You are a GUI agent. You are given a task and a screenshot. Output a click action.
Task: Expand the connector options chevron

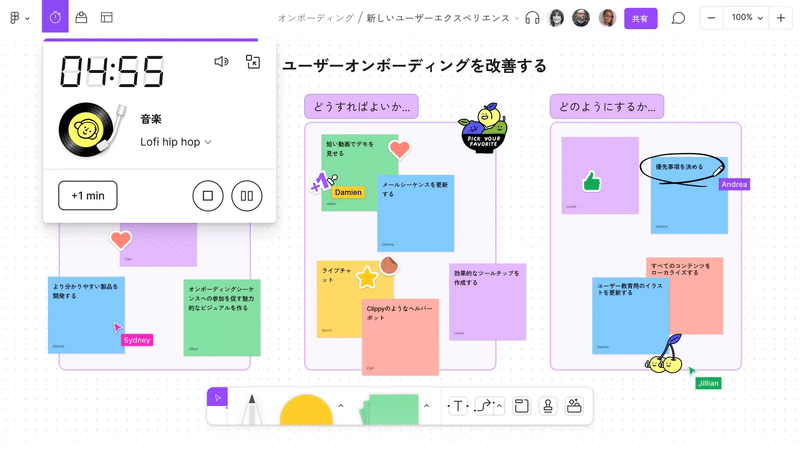point(499,406)
